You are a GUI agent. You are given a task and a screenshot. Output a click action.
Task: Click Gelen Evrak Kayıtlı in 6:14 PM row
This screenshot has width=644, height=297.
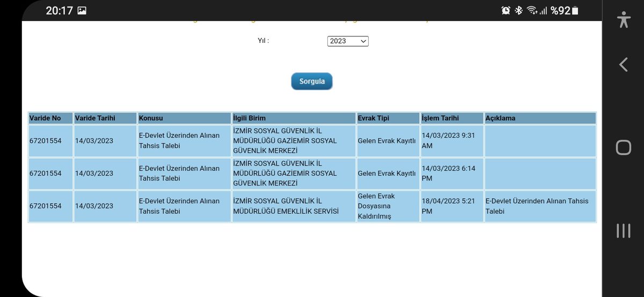387,174
